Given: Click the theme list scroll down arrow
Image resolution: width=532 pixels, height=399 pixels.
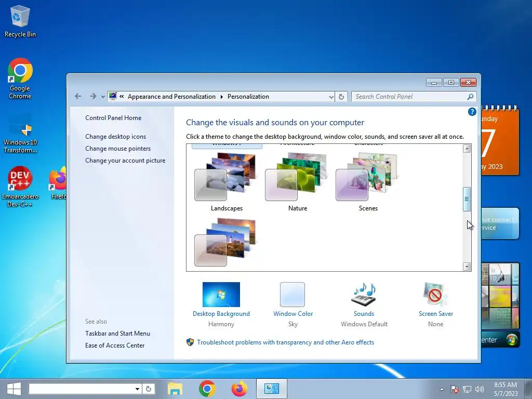Looking at the screenshot, I should (467, 267).
